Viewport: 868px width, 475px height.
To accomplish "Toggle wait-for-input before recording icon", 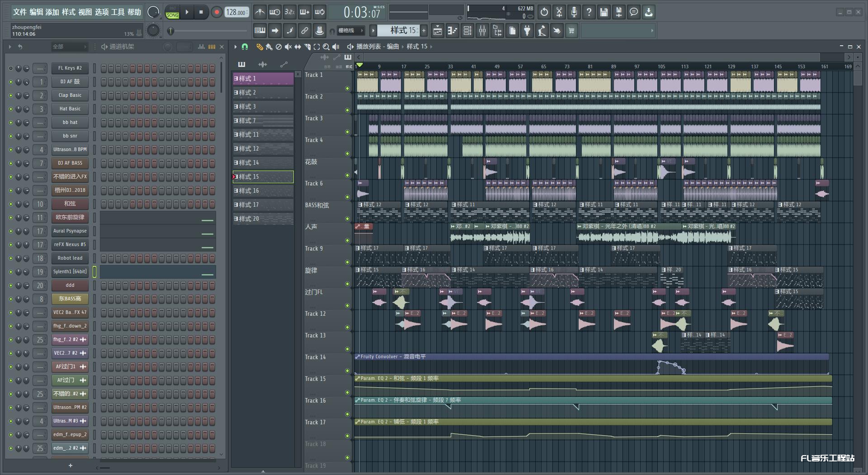I will pyautogui.click(x=274, y=12).
